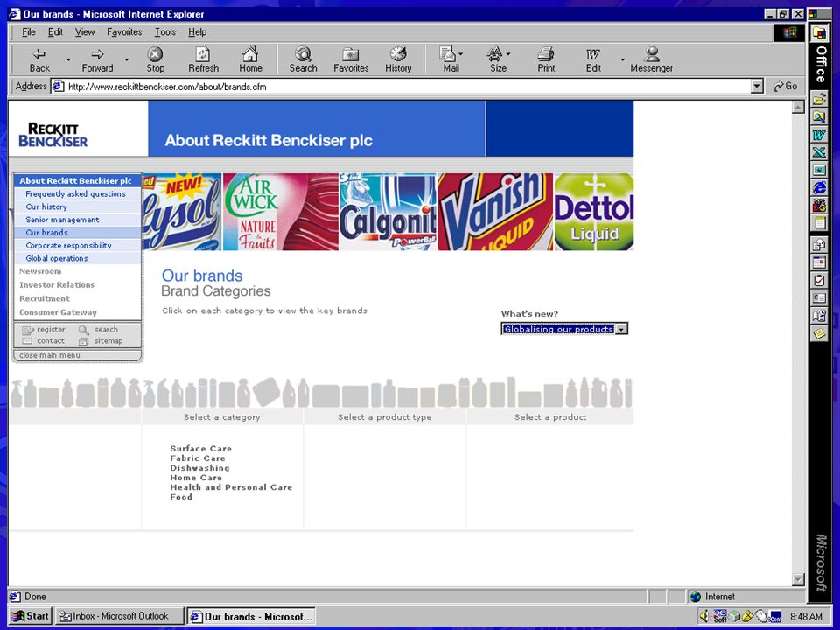Click the register link
This screenshot has width=840, height=630.
(44, 330)
